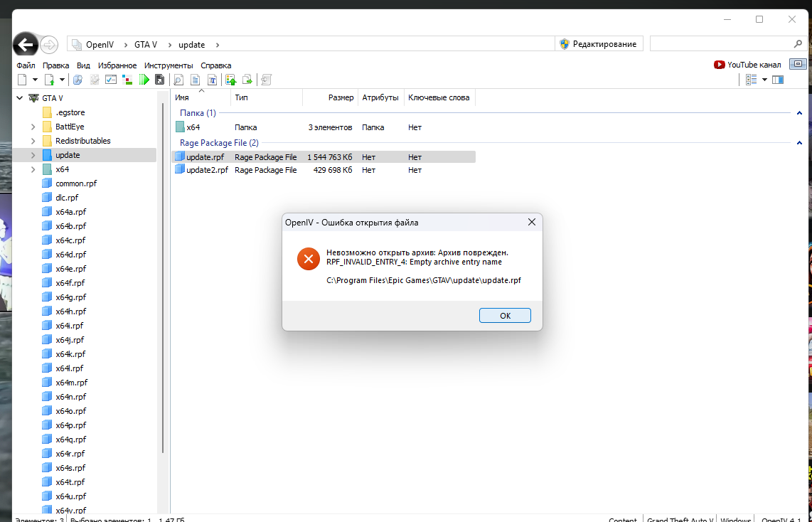Click inside the search input field
This screenshot has height=522, width=812.
721,44
